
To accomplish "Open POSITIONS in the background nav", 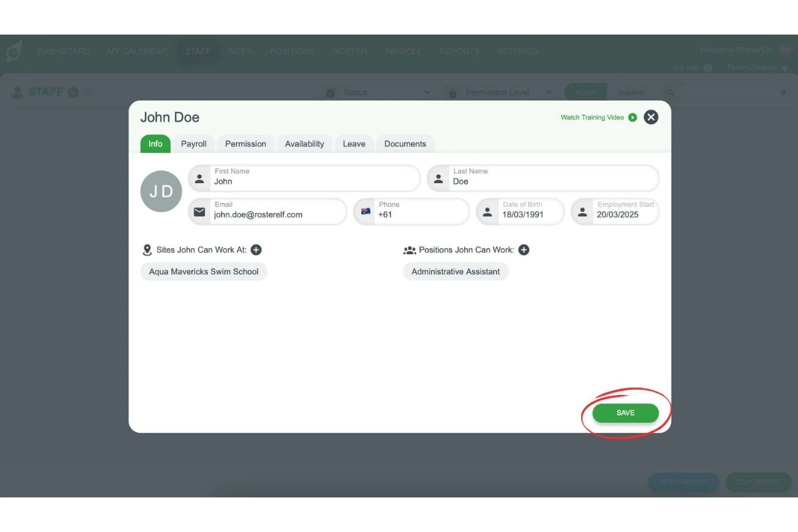I will (293, 51).
